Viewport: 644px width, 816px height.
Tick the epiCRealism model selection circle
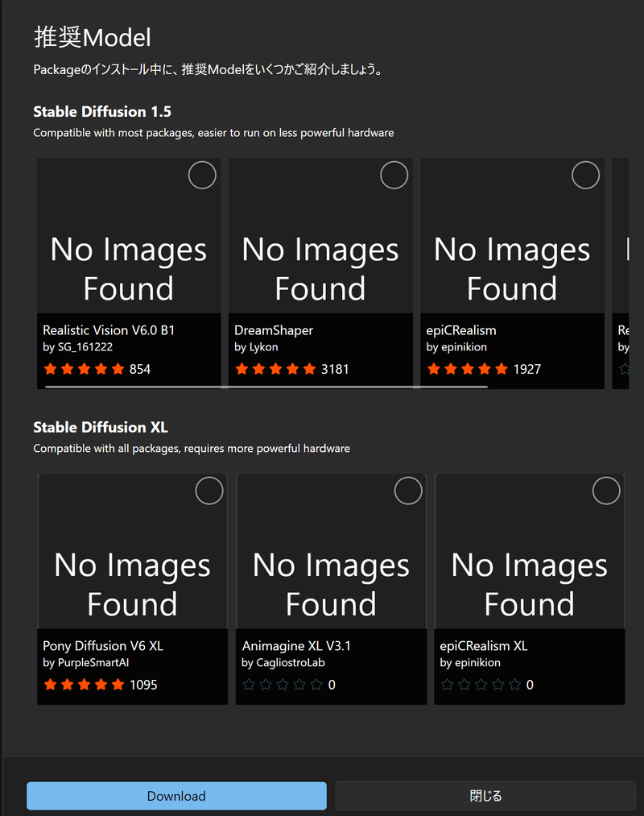pyautogui.click(x=585, y=176)
